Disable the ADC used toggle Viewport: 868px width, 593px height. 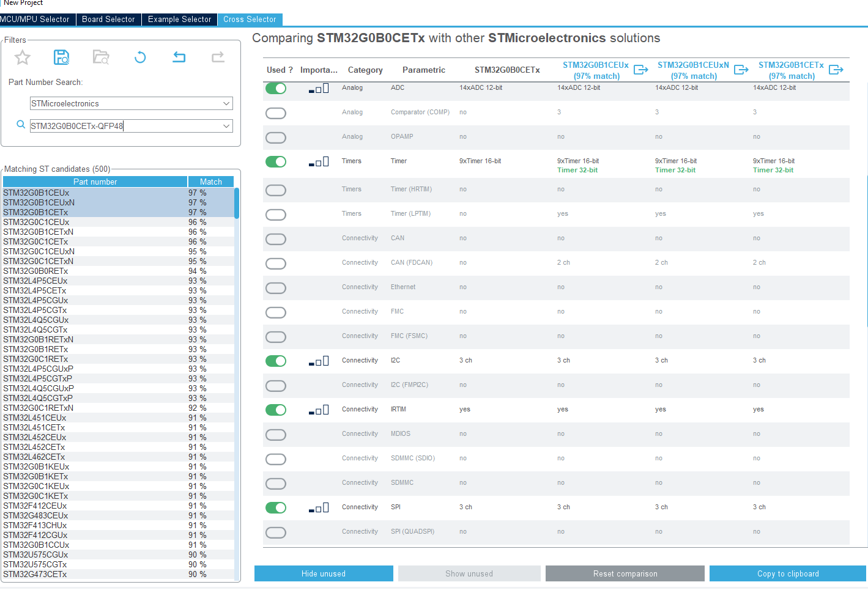(276, 89)
